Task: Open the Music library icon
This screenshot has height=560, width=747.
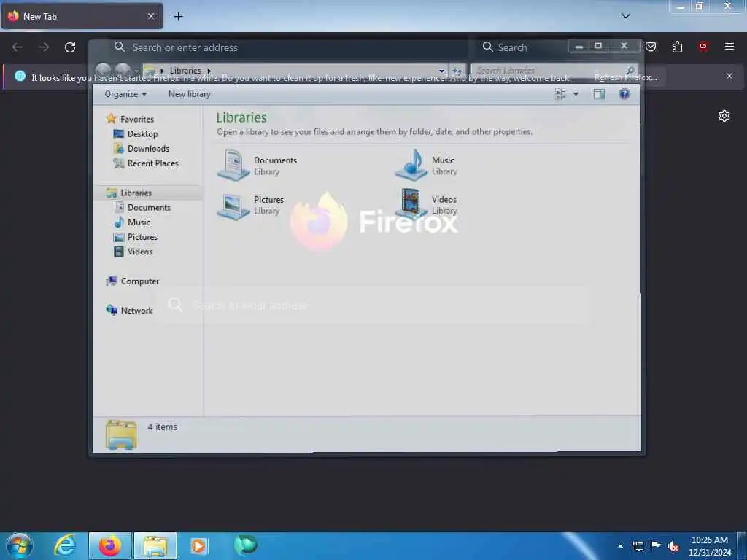Action: tap(411, 165)
